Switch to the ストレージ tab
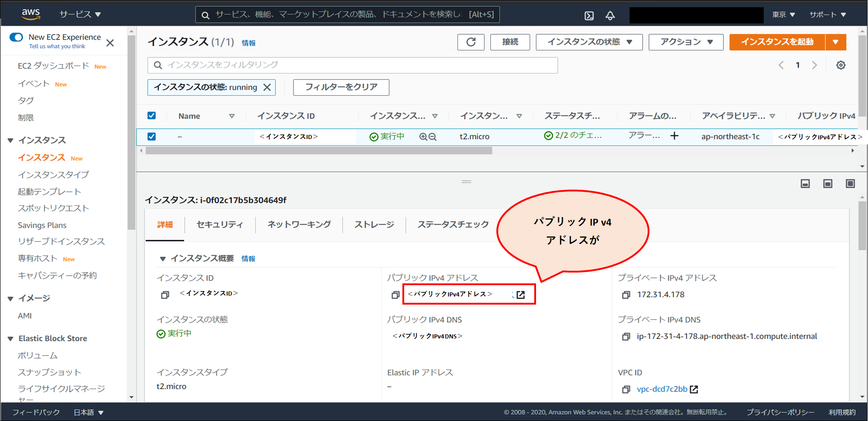This screenshot has height=421, width=868. (374, 224)
